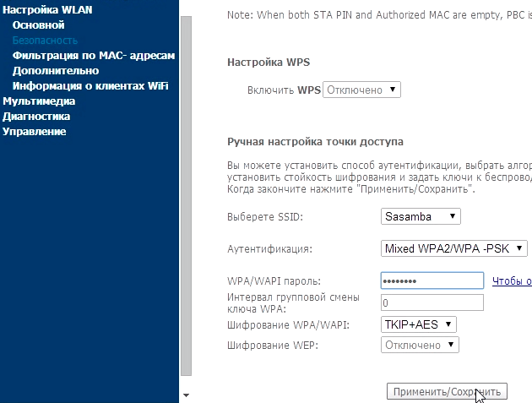Open the Основной WLAN page
Viewport: 532px width, 403px height.
coord(38,25)
